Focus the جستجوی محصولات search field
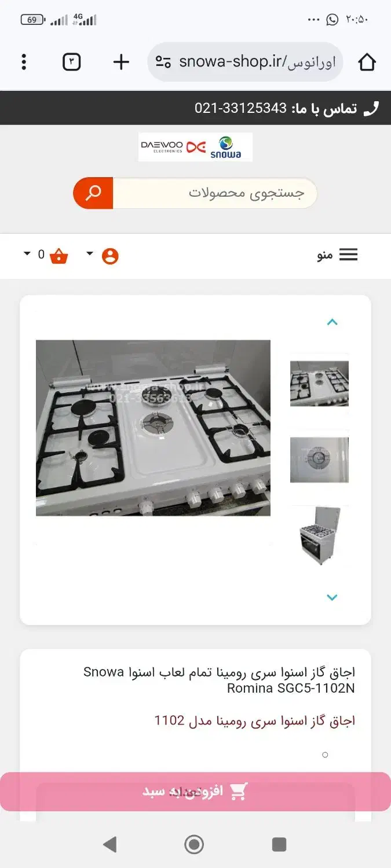 point(215,193)
